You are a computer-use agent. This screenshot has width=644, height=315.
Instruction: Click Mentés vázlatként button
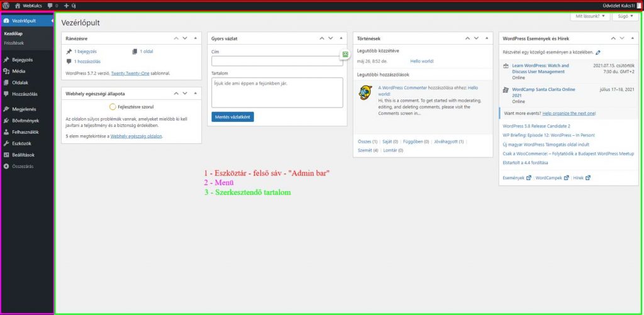point(233,117)
